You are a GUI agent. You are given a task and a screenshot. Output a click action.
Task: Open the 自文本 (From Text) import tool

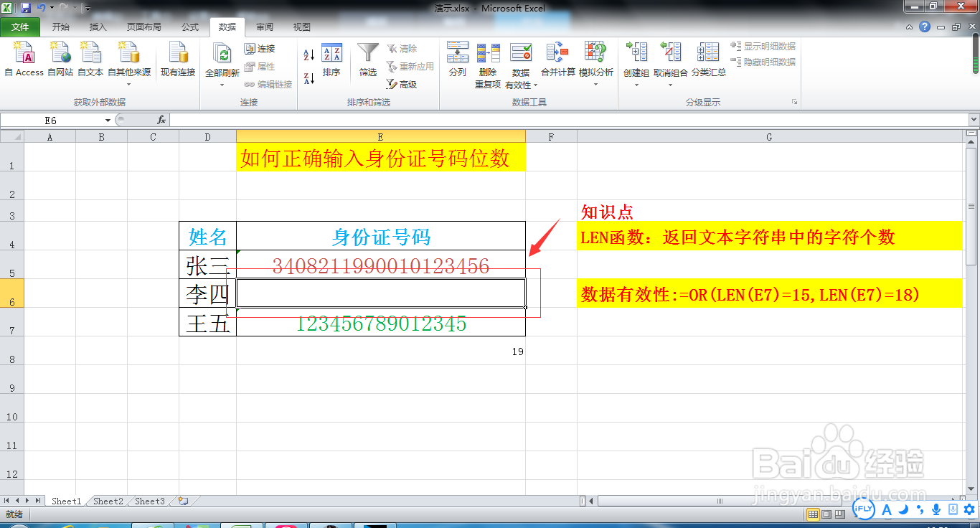[x=90, y=61]
